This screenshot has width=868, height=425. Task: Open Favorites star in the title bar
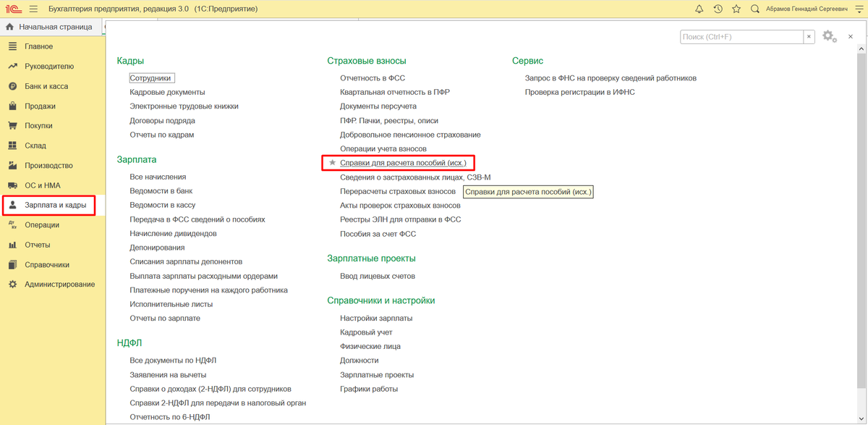point(736,9)
